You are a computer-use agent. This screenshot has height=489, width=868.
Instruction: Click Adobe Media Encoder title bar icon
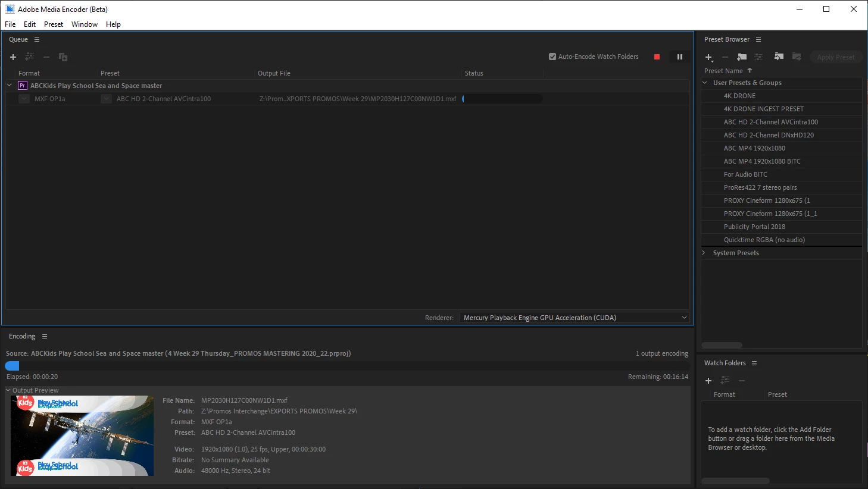pyautogui.click(x=10, y=9)
